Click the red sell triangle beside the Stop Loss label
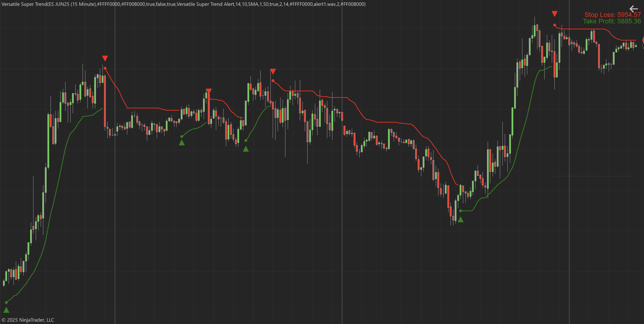Viewport: 644px width, 324px height. (x=554, y=14)
